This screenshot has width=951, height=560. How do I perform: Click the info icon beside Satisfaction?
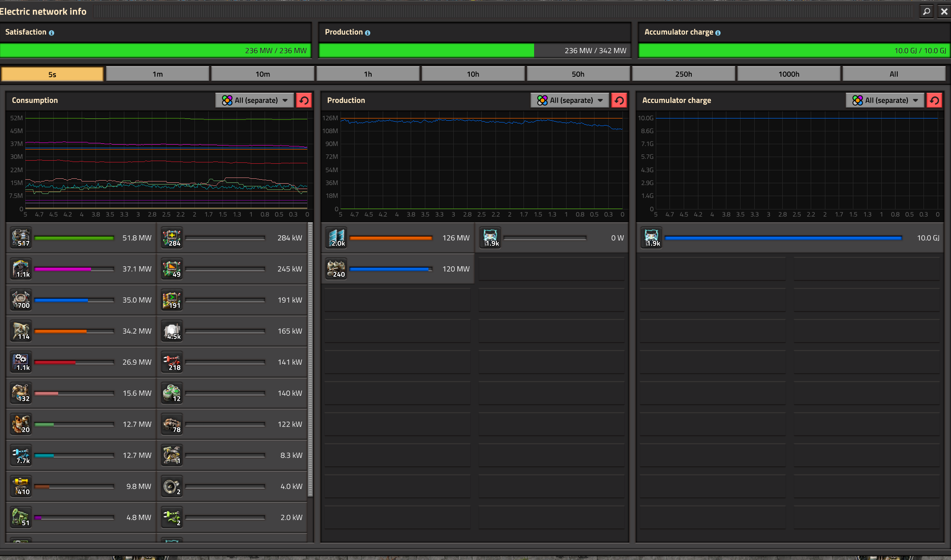[x=52, y=33]
